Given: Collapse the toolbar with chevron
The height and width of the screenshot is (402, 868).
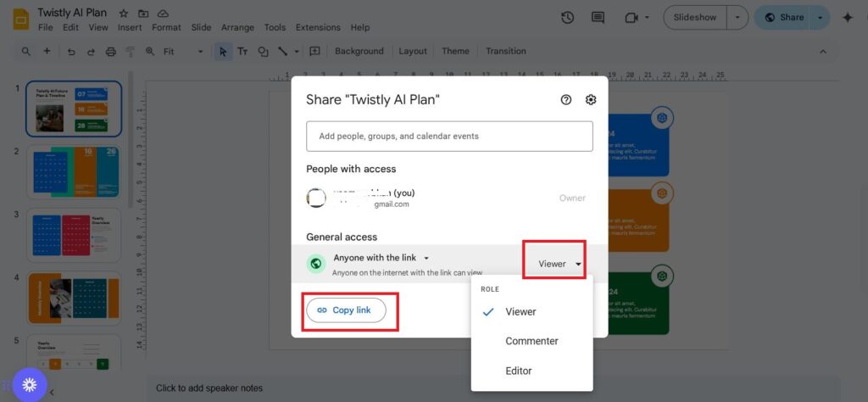Looking at the screenshot, I should 823,52.
